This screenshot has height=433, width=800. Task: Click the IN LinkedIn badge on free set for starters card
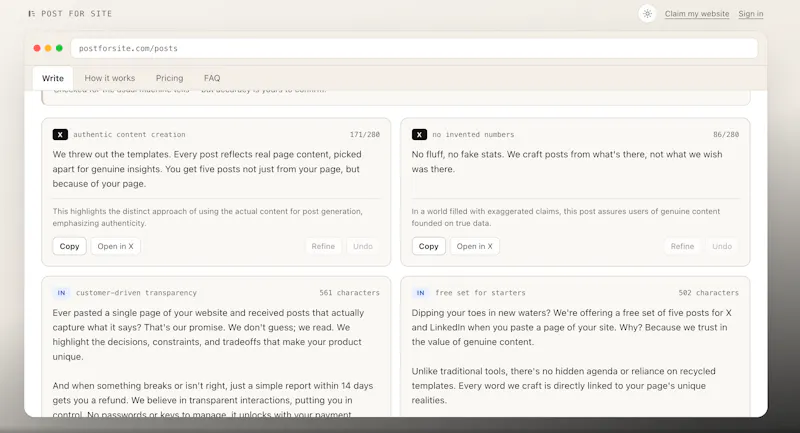[420, 293]
